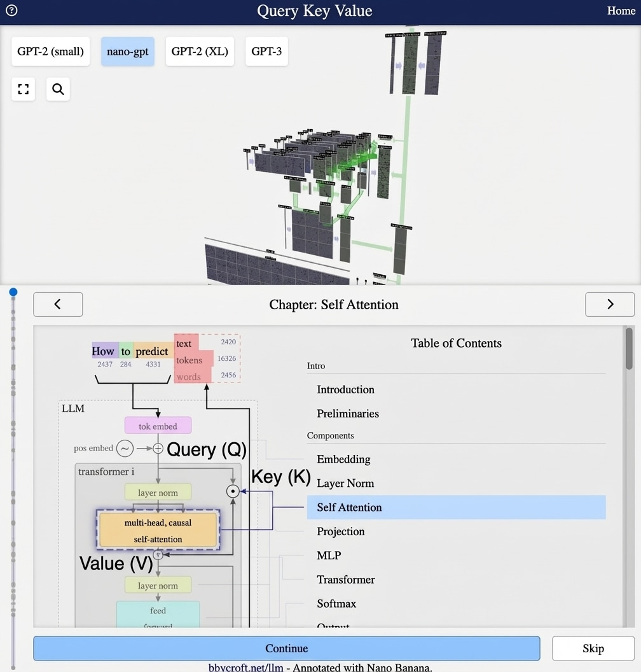Collapse the Components section header
The image size is (641, 672).
(x=330, y=435)
